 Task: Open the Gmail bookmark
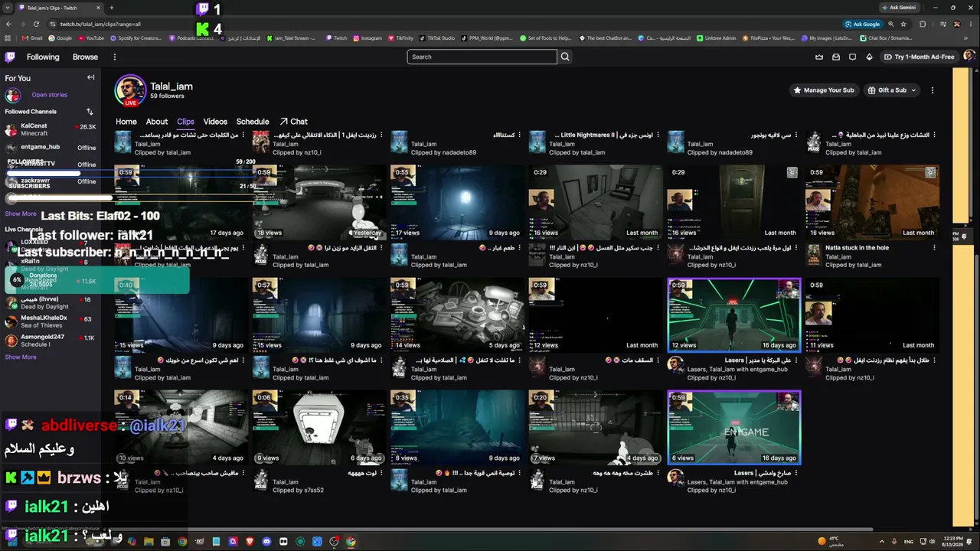(32, 37)
